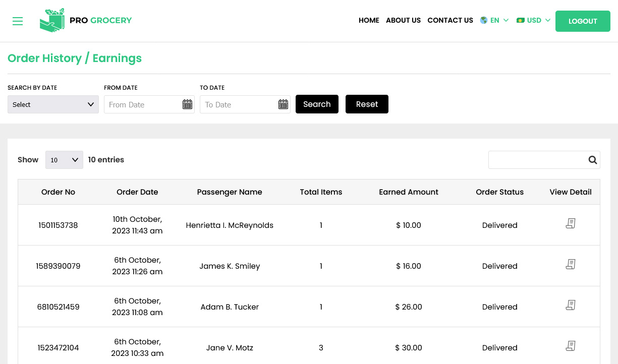The height and width of the screenshot is (364, 618).
Task: Click the Pro Grocery logo
Action: (x=86, y=20)
